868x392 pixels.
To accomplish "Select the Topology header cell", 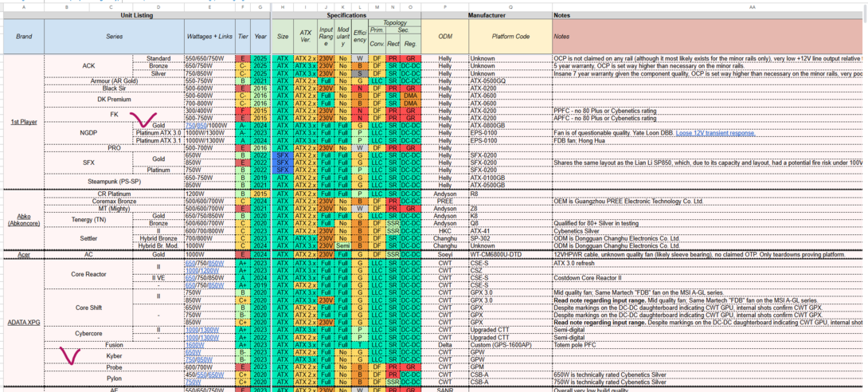I will [x=394, y=23].
